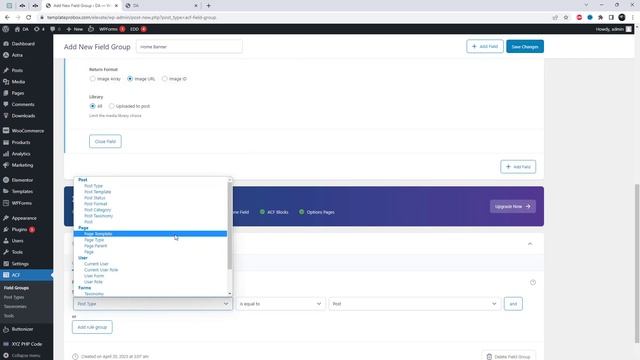Open the WordPress logo menu in admin bar

click(6, 29)
